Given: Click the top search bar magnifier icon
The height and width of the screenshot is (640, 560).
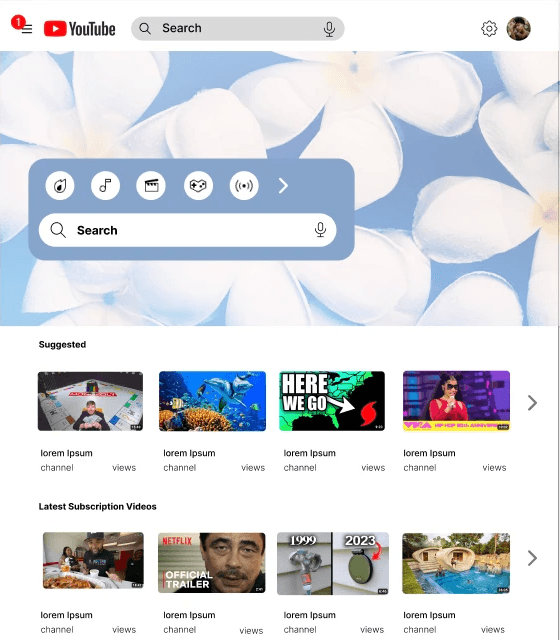Looking at the screenshot, I should [145, 29].
